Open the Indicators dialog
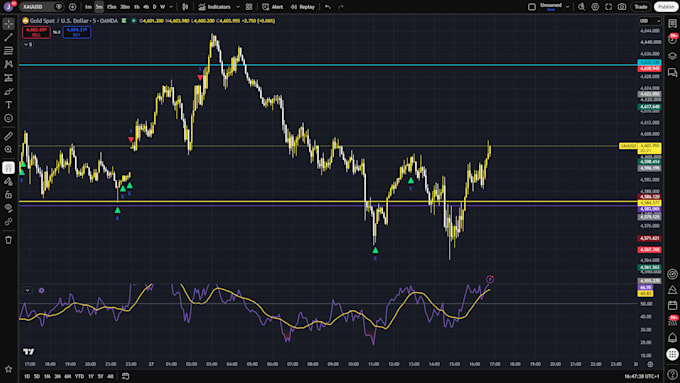The image size is (680, 383). tap(214, 7)
